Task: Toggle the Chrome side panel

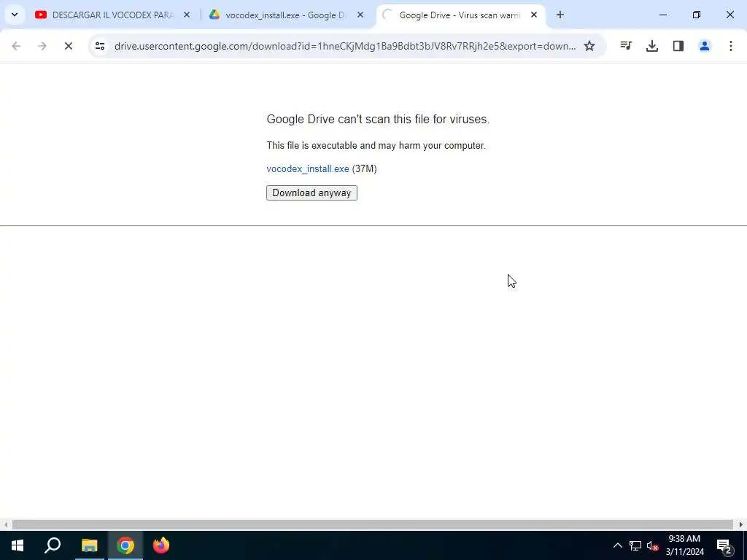Action: (x=678, y=46)
